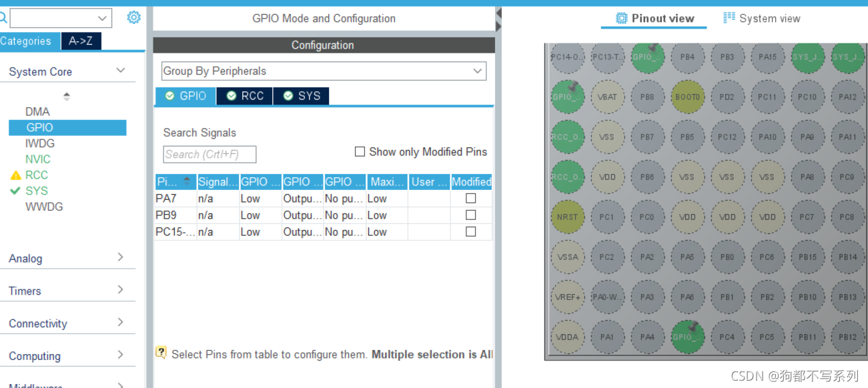Select the NRST pin on chip

tap(567, 217)
